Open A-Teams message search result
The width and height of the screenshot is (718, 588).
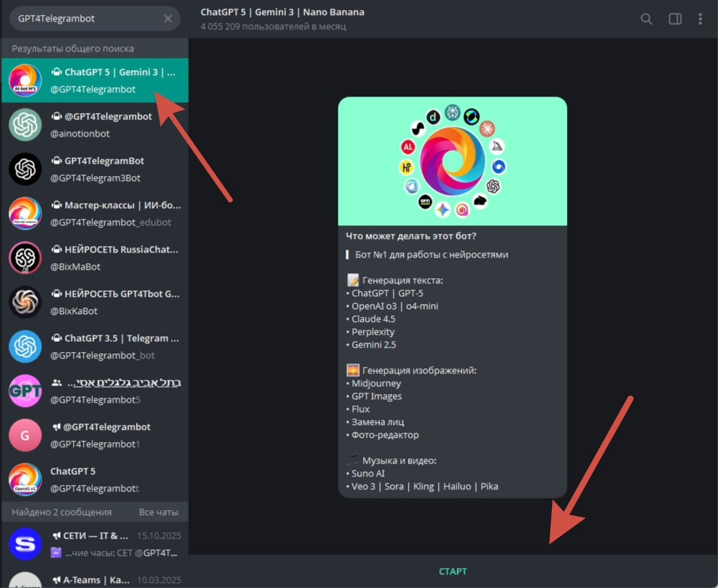pyautogui.click(x=94, y=578)
